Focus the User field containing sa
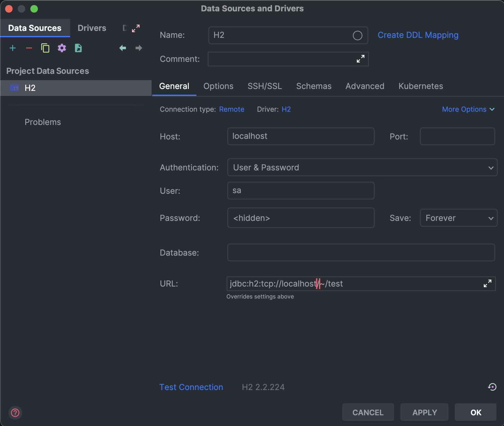This screenshot has height=426, width=504. click(x=301, y=191)
